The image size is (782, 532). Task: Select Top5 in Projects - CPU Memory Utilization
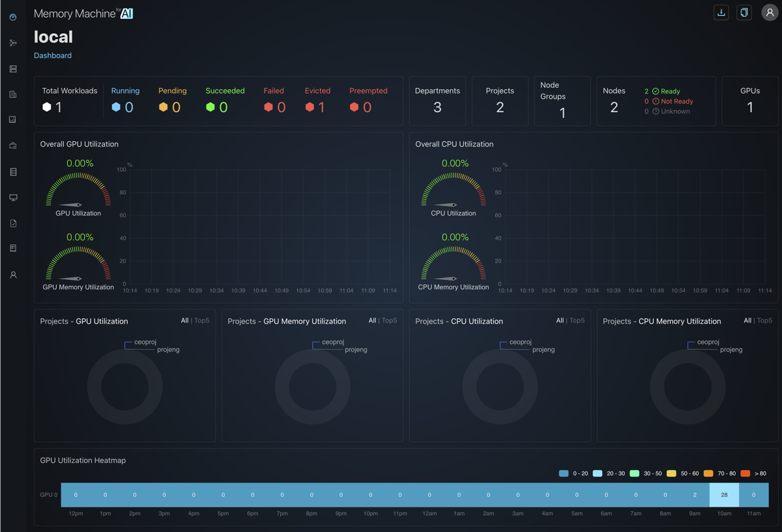pyautogui.click(x=764, y=320)
